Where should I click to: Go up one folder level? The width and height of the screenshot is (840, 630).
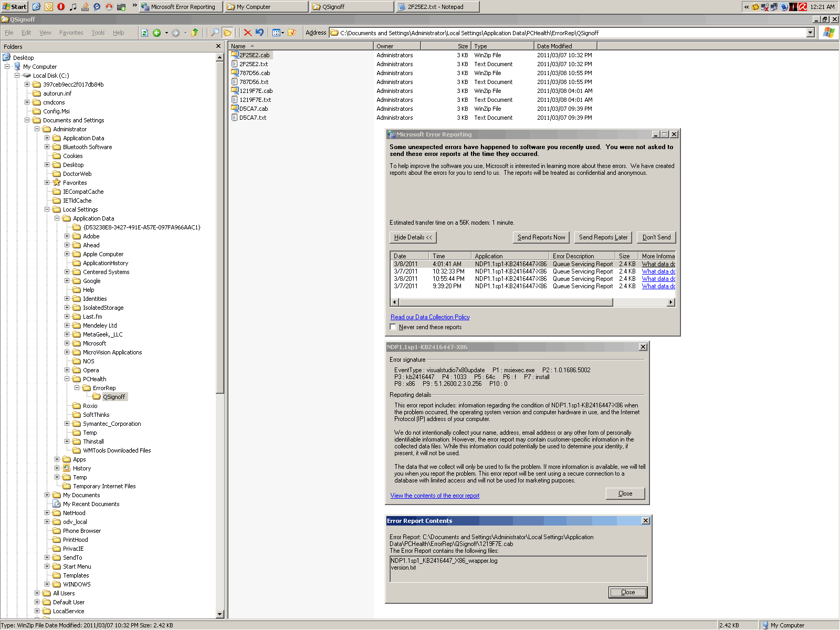[195, 33]
